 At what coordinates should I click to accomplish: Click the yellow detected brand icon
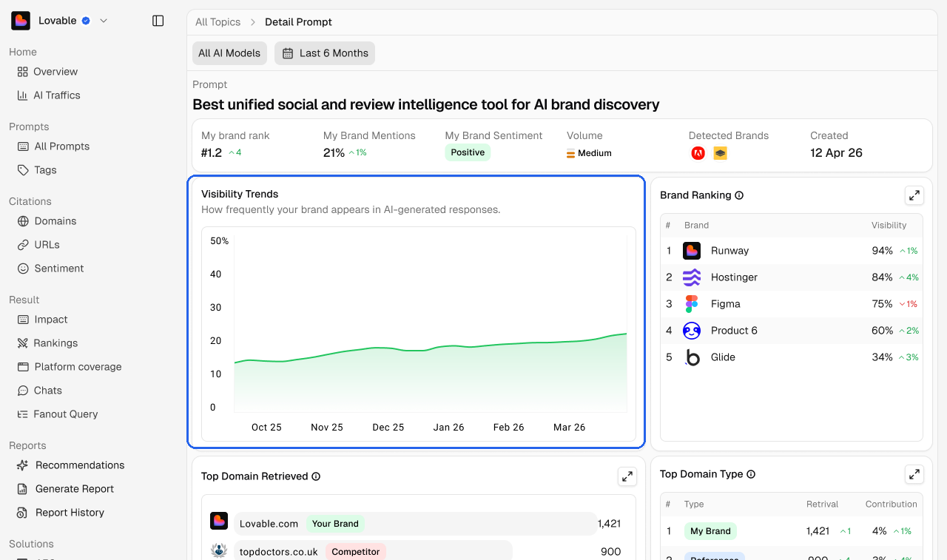[721, 153]
